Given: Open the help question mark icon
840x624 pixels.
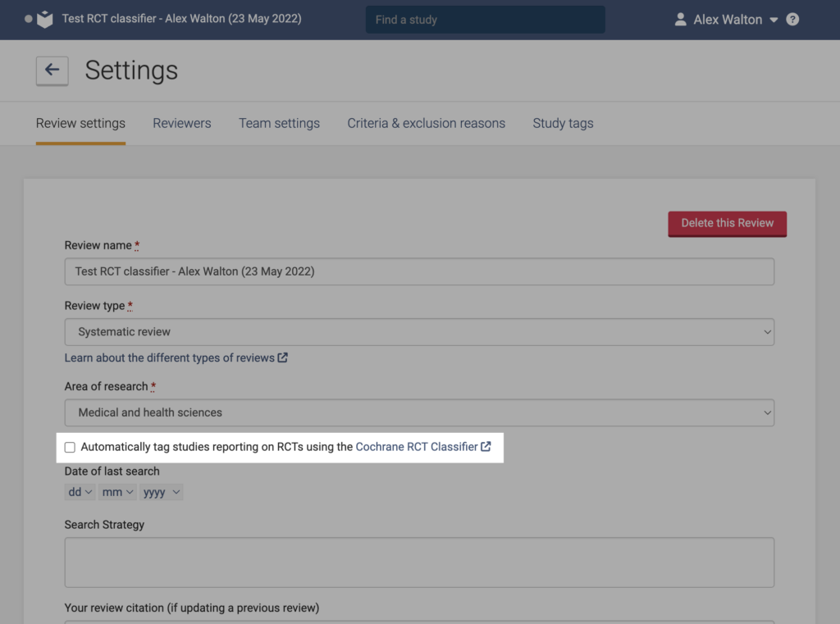Looking at the screenshot, I should pos(792,20).
